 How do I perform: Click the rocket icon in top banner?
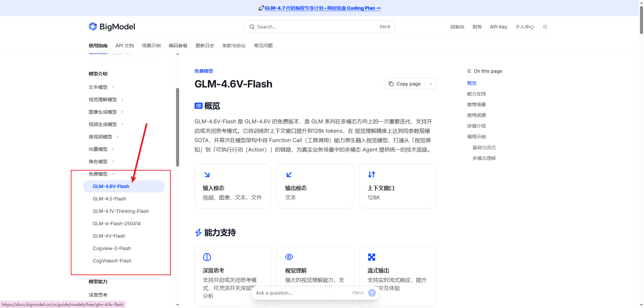click(x=261, y=8)
